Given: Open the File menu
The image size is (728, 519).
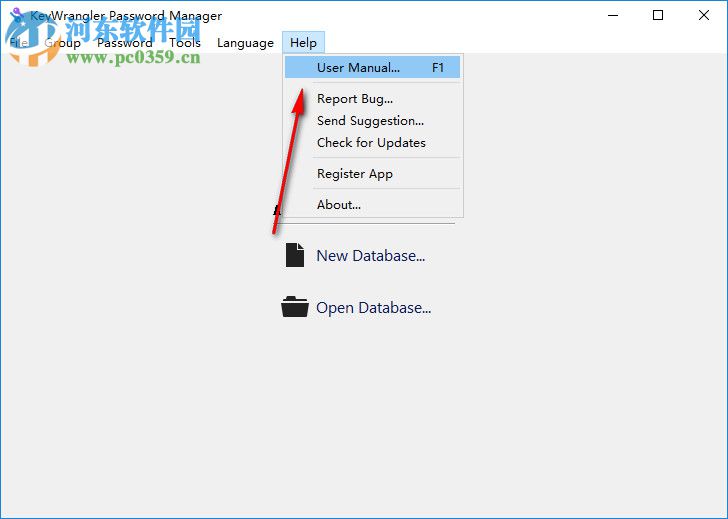Looking at the screenshot, I should coord(19,43).
